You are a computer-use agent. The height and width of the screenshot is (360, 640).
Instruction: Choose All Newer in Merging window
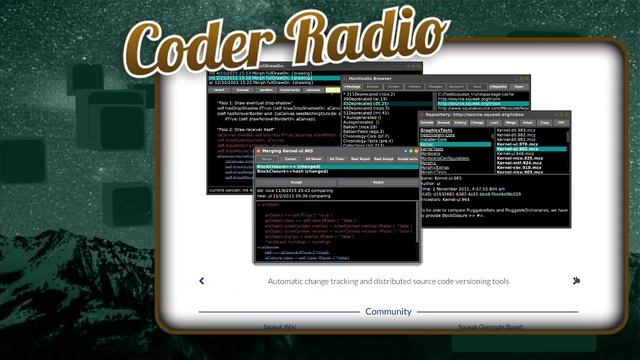tap(313, 159)
